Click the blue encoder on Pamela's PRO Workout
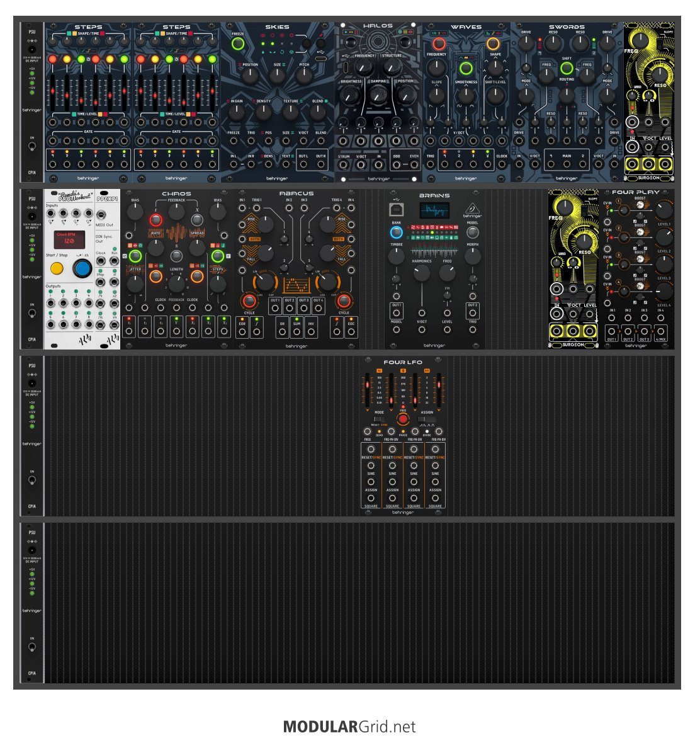 click(x=82, y=268)
